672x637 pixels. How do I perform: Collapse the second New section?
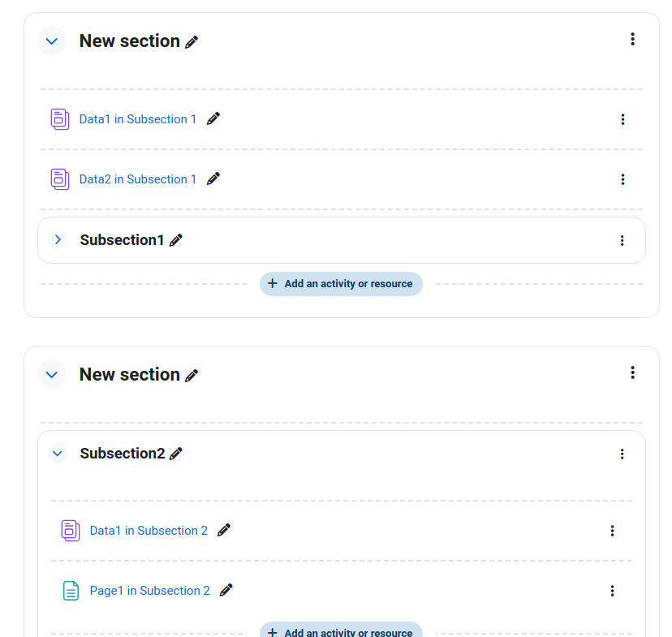52,374
